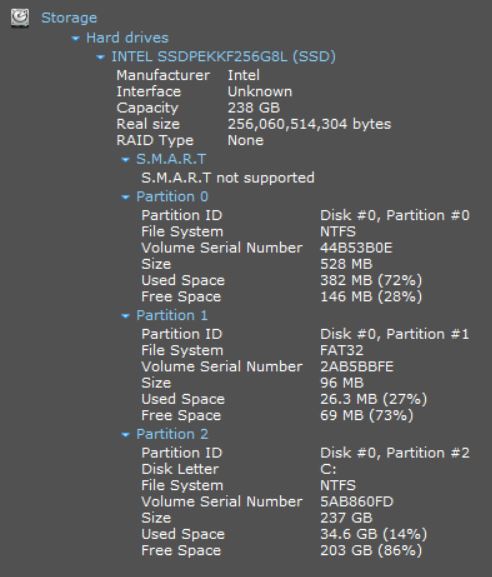The width and height of the screenshot is (492, 577).
Task: Click the 237 GB size value
Action: point(346,518)
